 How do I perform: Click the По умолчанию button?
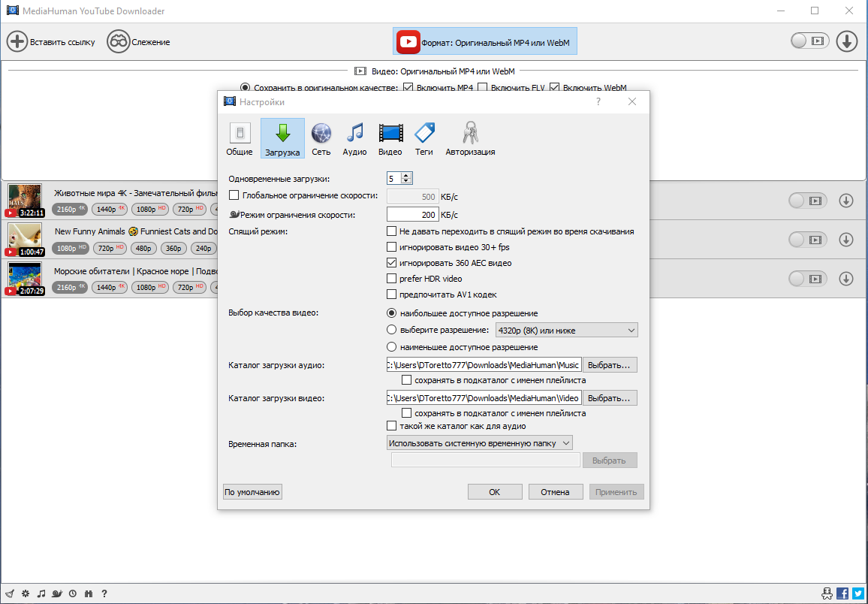click(252, 491)
